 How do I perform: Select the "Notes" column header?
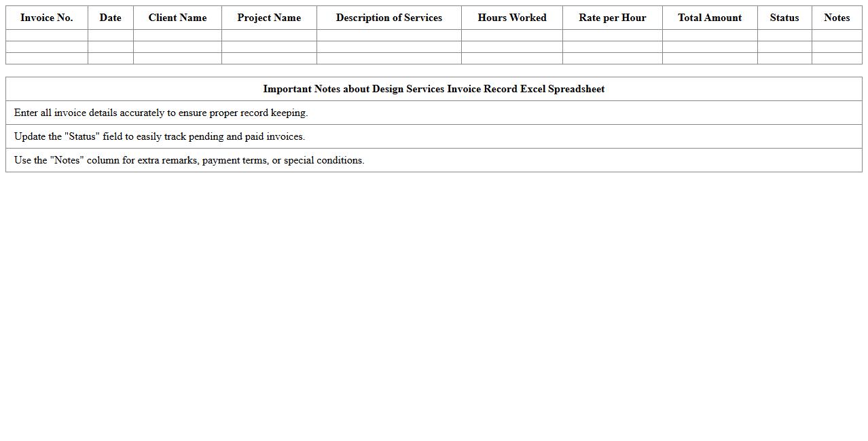(x=837, y=18)
